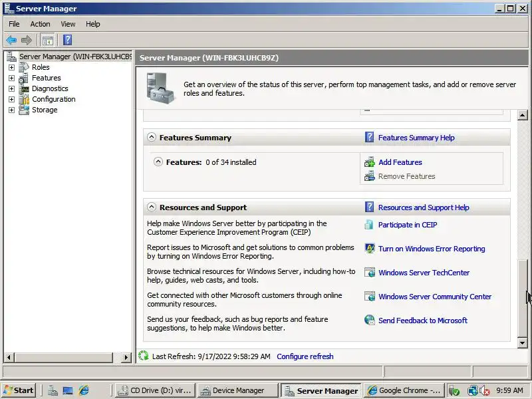Open Server Manager quick launch icon in taskbar
Viewport: 532px width, 399px height.
[53, 390]
